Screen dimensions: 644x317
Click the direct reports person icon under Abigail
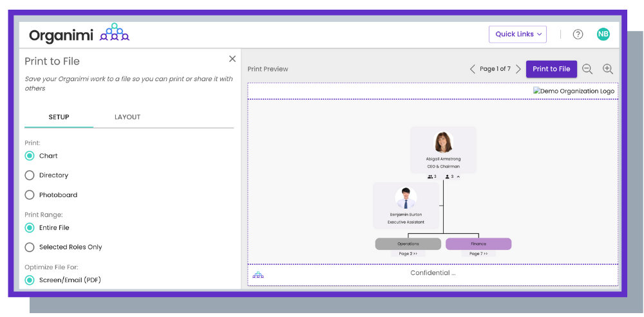pyautogui.click(x=448, y=177)
